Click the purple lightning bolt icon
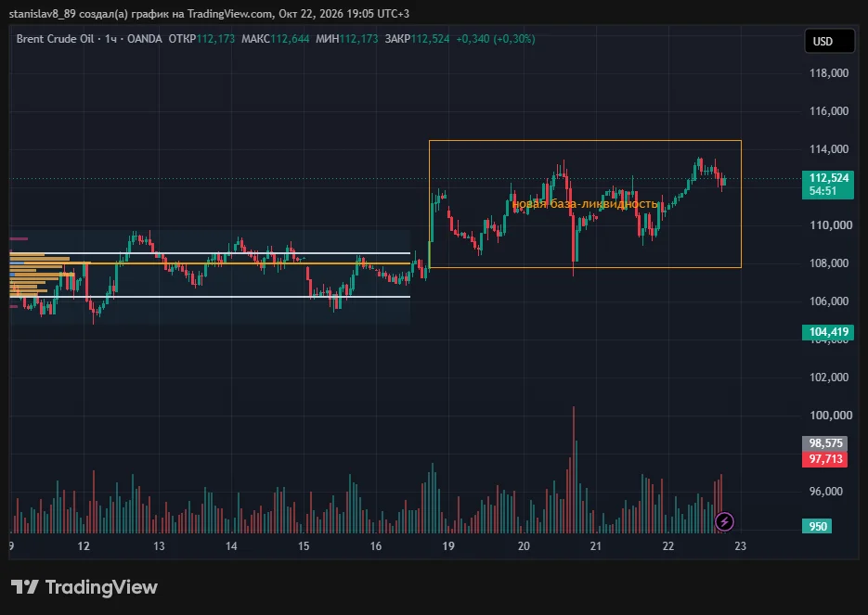 click(724, 521)
